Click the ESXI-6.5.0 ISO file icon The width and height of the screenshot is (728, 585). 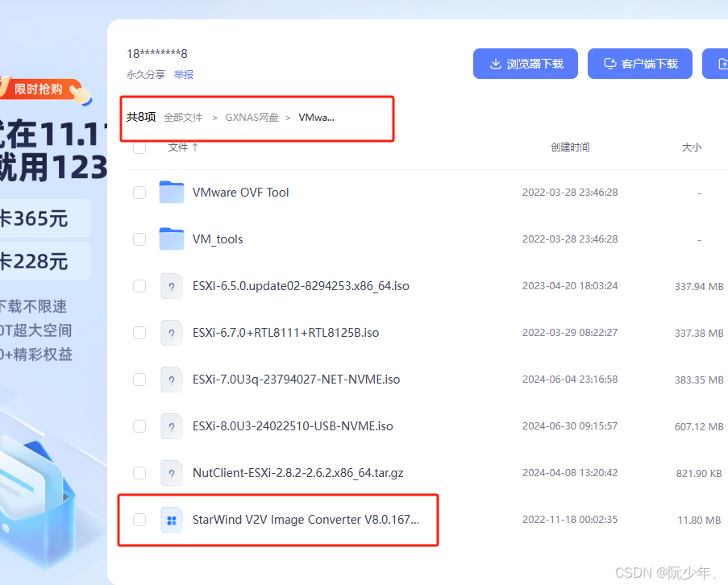[172, 285]
